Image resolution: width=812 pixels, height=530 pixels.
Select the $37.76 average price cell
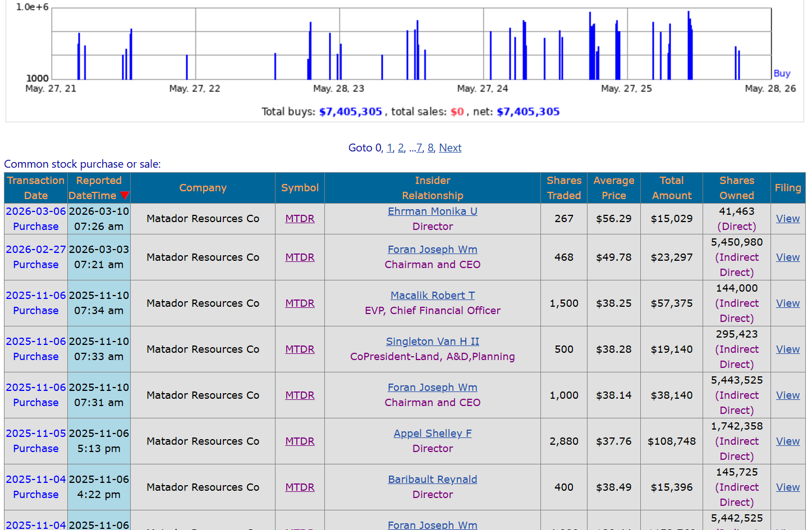click(614, 441)
